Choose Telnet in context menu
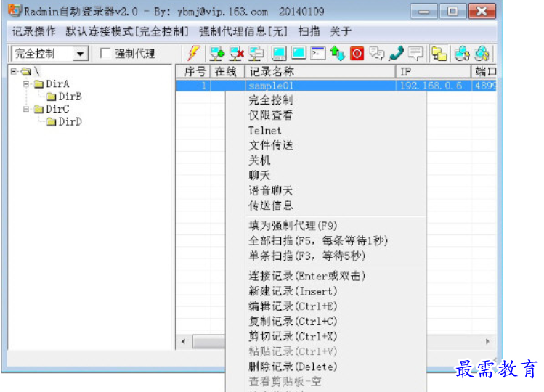 tap(326, 131)
